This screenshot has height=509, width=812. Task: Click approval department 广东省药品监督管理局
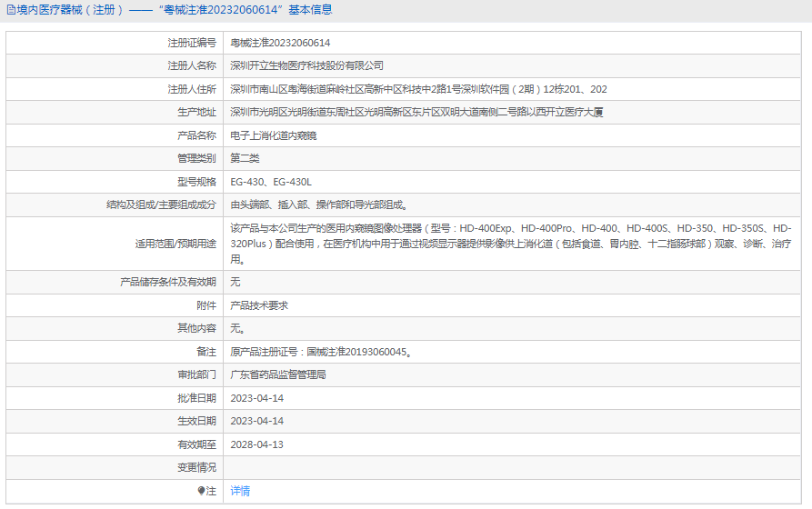pyautogui.click(x=277, y=374)
